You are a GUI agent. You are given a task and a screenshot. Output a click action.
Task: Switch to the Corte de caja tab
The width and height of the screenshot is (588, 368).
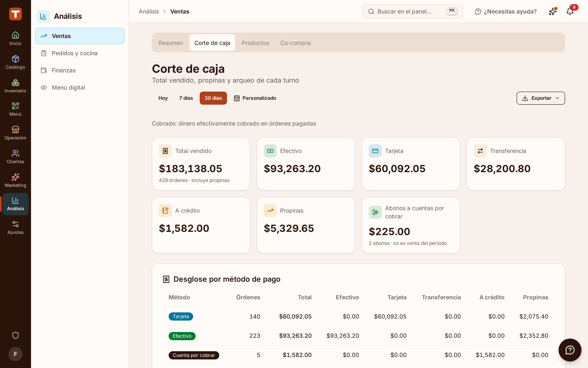pos(212,43)
